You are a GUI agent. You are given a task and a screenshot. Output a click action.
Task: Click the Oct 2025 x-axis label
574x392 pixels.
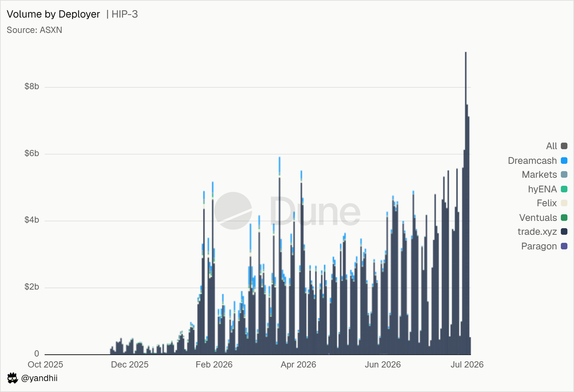[45, 365]
